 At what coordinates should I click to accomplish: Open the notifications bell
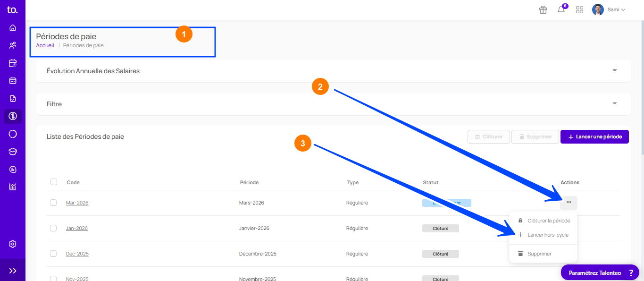(561, 10)
